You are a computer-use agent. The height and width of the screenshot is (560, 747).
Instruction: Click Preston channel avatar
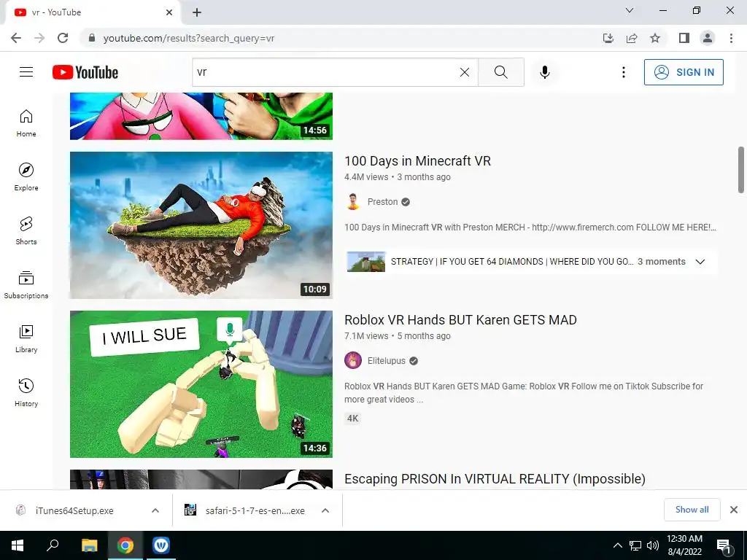tap(352, 202)
